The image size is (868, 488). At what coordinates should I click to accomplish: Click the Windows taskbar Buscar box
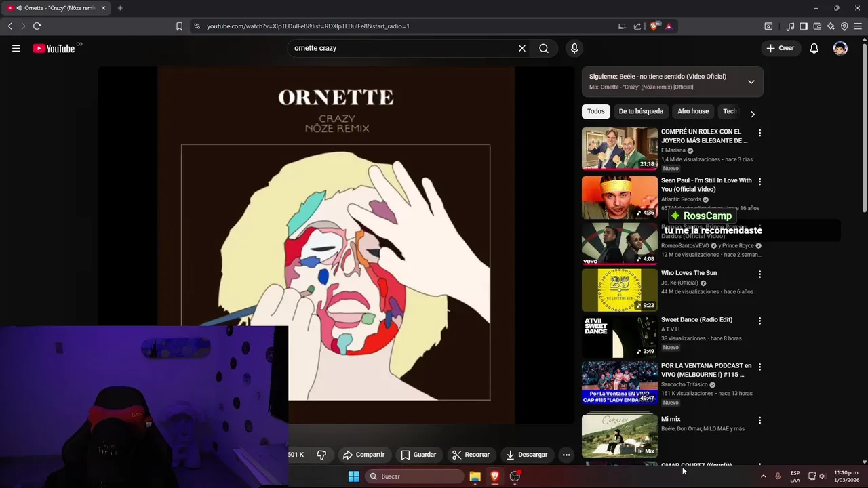pos(415,476)
